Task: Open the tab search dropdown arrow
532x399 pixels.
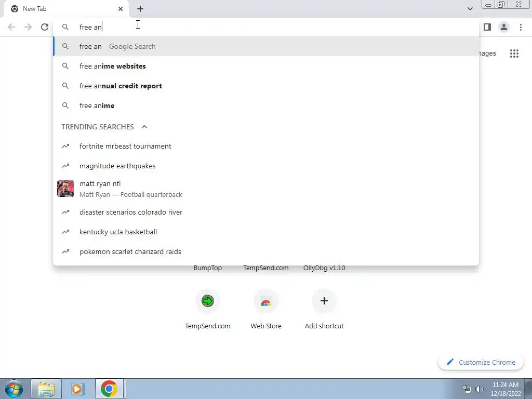Action: [470, 9]
